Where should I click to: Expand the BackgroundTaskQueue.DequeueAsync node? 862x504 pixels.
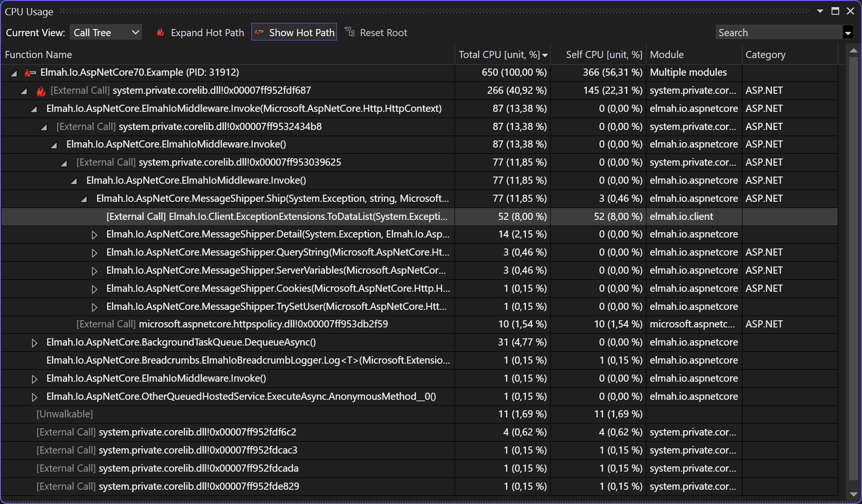[34, 342]
